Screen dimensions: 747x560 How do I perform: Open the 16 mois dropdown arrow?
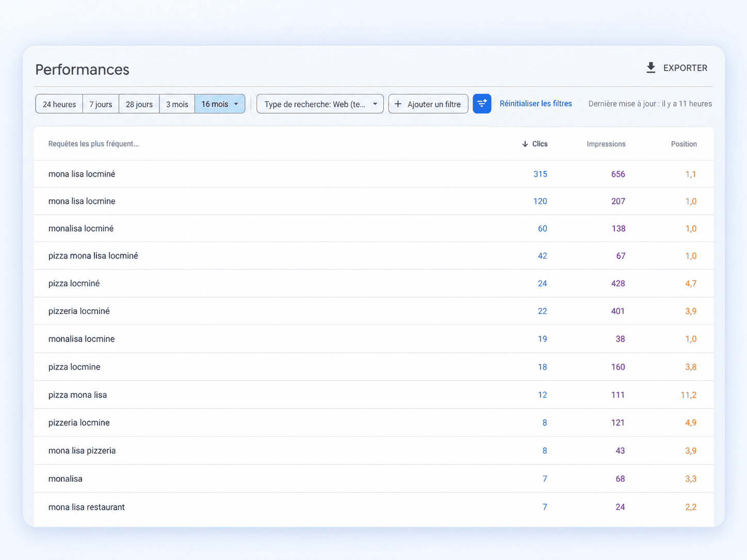tap(236, 104)
